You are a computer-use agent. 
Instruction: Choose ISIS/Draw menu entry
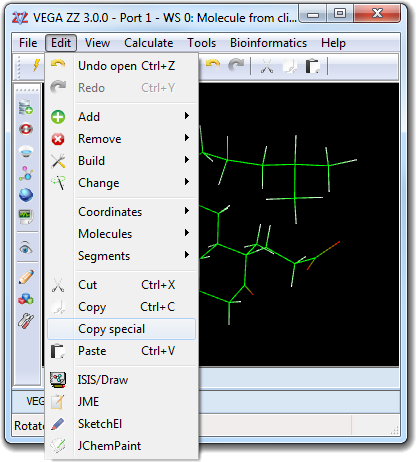coord(121,380)
